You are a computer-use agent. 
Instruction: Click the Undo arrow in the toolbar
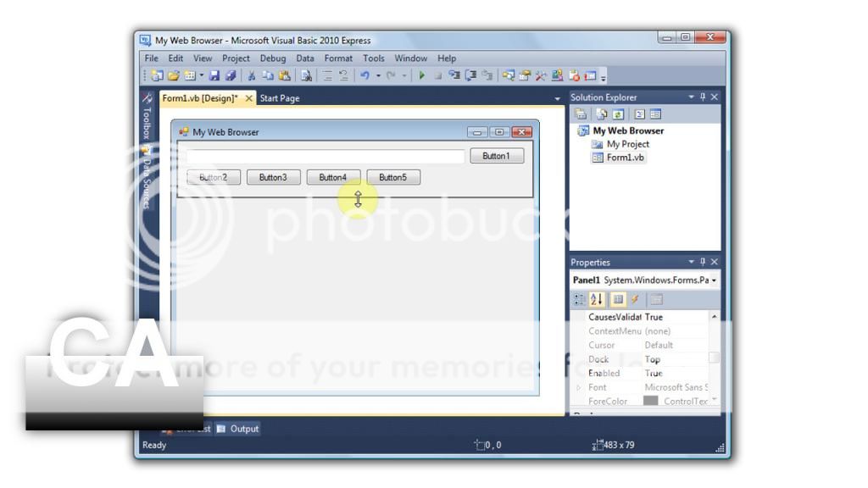(366, 77)
